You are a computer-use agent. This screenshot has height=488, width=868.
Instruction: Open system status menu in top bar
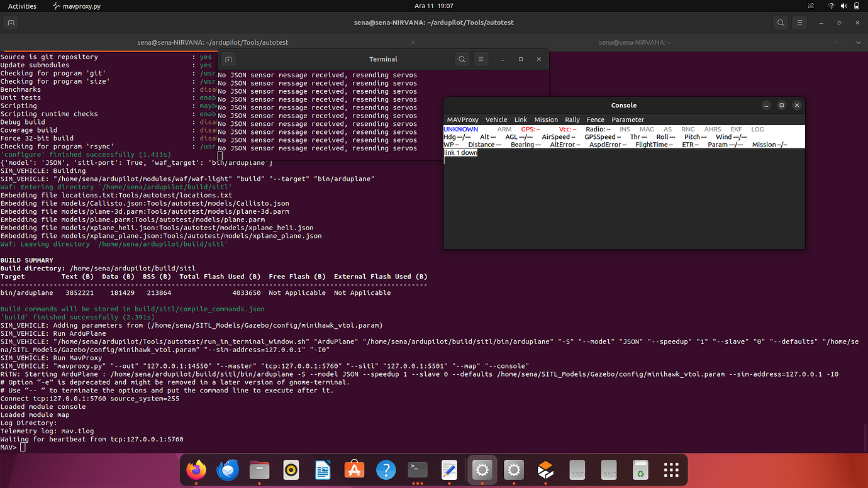(x=845, y=6)
